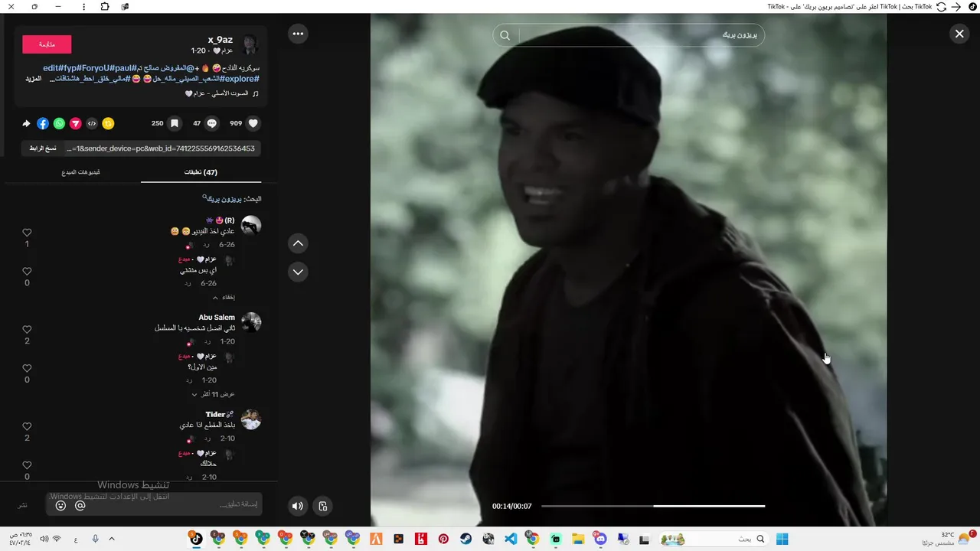Like the Tider comment
This screenshot has width=980, height=551.
pyautogui.click(x=27, y=427)
